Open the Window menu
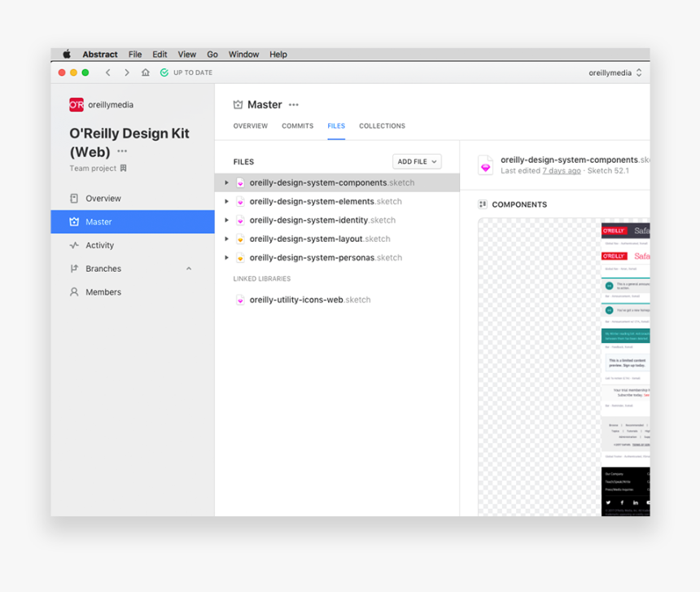The width and height of the screenshot is (700, 592). click(x=243, y=55)
